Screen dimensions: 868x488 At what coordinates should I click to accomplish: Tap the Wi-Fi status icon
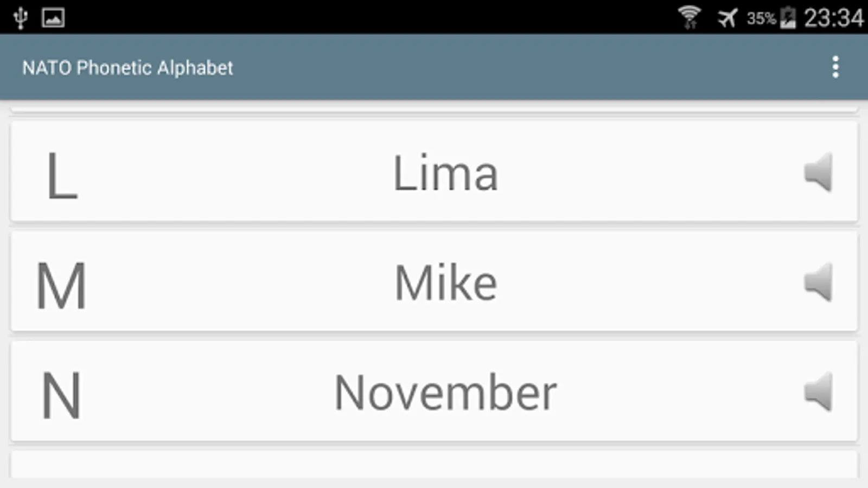(x=690, y=17)
